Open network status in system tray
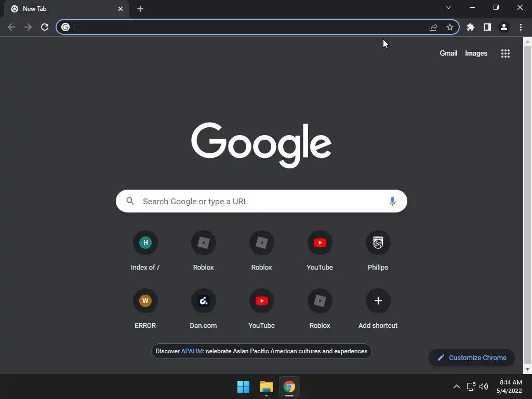 coord(471,387)
